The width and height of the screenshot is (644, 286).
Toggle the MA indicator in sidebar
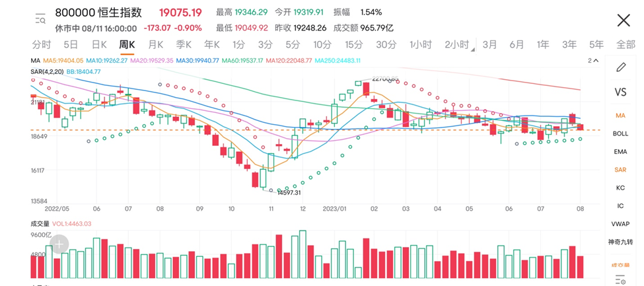click(x=620, y=116)
